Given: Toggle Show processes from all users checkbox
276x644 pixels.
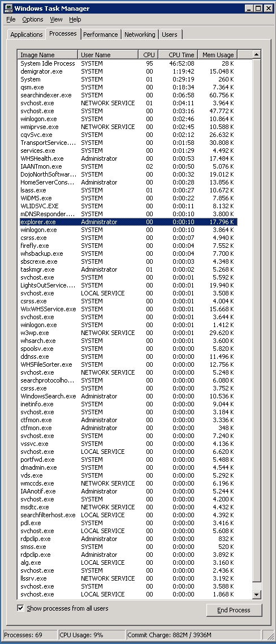Looking at the screenshot, I should 20,608.
